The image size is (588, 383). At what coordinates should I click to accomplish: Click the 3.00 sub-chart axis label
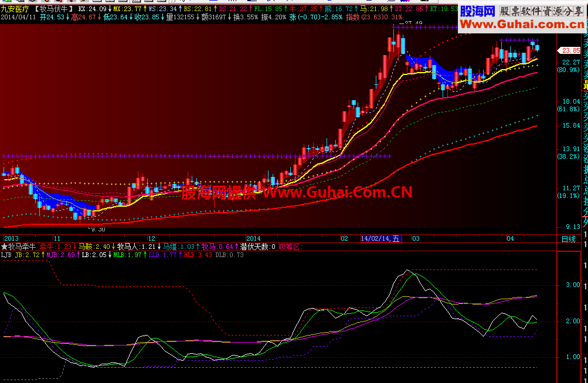(573, 285)
